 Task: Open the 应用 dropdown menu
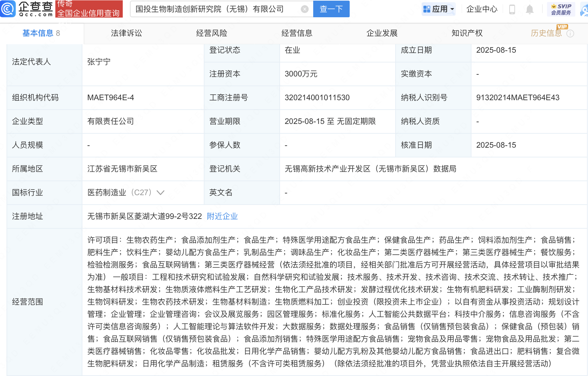pos(439,9)
